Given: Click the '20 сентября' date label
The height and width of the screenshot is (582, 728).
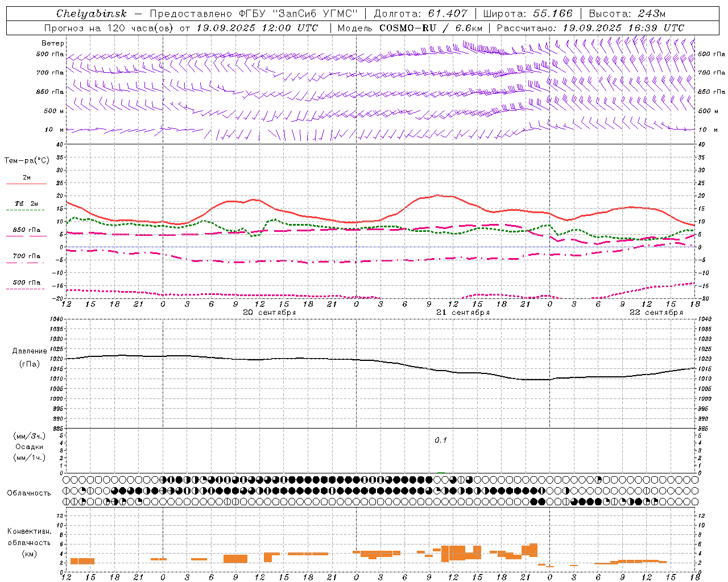Looking at the screenshot, I should tap(270, 313).
